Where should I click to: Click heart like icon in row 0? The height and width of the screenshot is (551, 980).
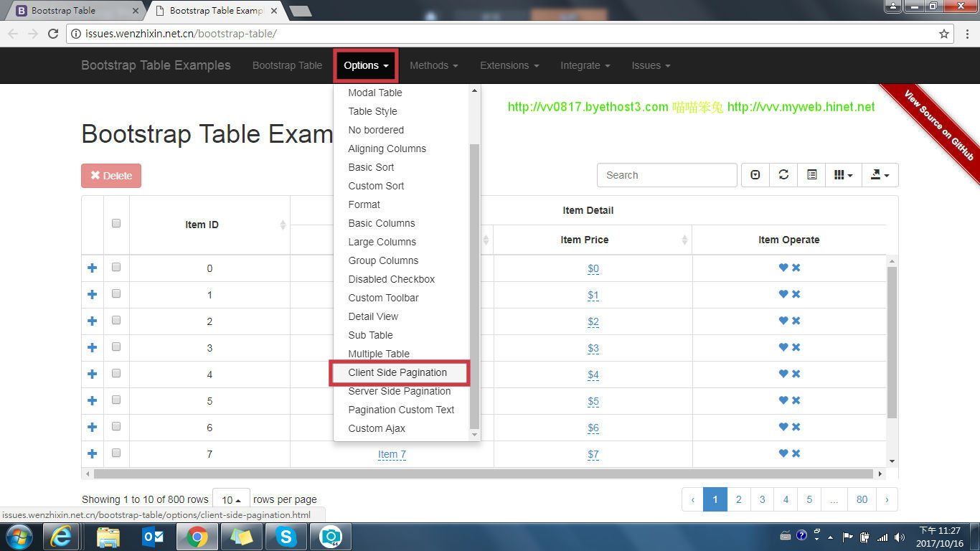[783, 268]
